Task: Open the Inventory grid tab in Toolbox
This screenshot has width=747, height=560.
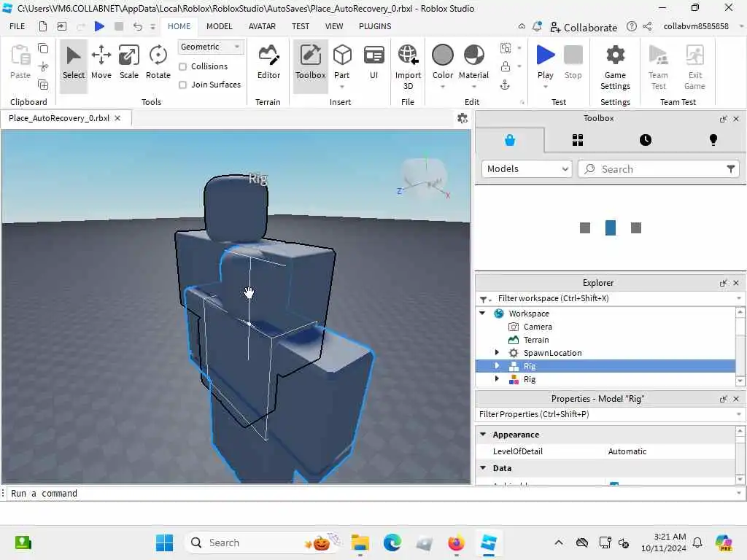Action: click(x=578, y=140)
